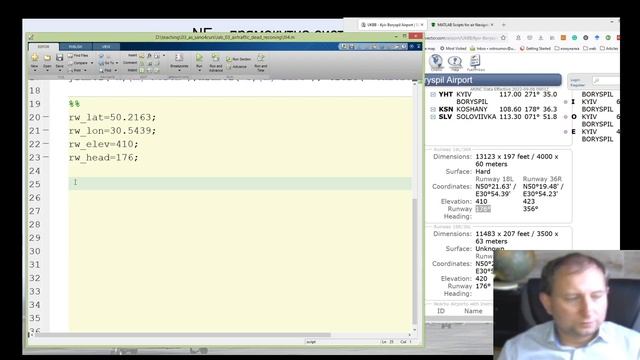
Task: Click the KSN navaid row icon
Action: click(x=433, y=109)
